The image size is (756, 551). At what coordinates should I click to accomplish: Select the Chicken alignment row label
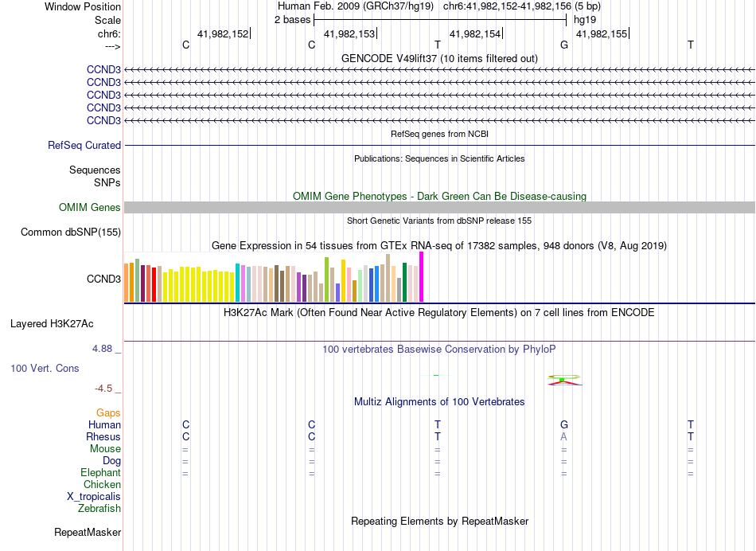tap(102, 484)
